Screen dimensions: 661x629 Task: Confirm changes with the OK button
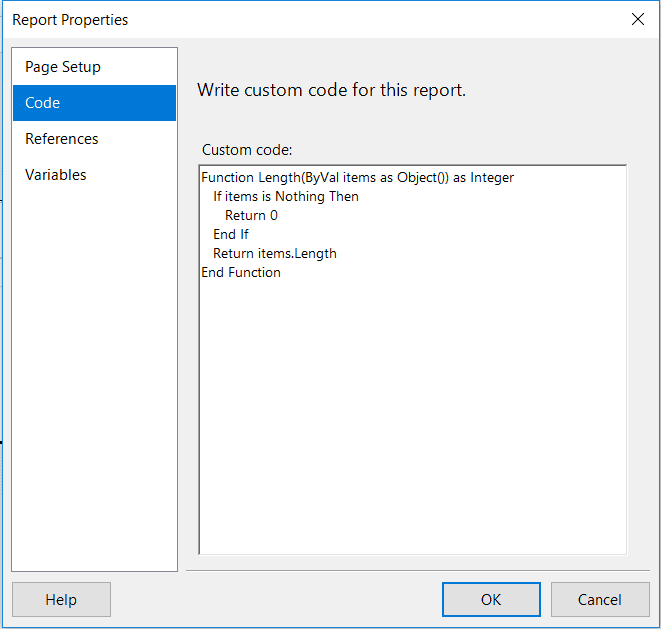[491, 600]
